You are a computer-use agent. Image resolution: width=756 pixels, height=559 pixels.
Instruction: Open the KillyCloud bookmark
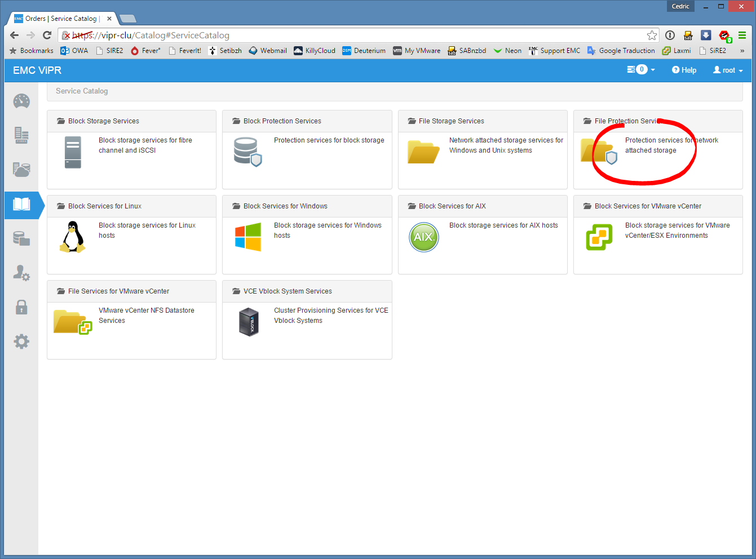pyautogui.click(x=315, y=51)
